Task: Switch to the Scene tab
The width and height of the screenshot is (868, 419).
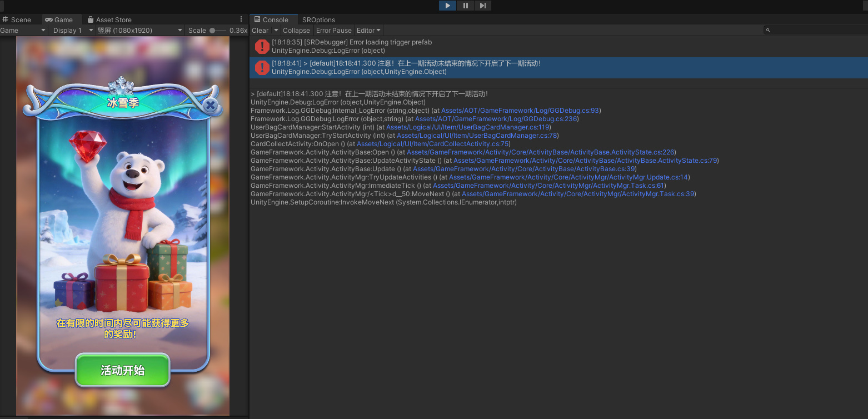Action: tap(17, 19)
